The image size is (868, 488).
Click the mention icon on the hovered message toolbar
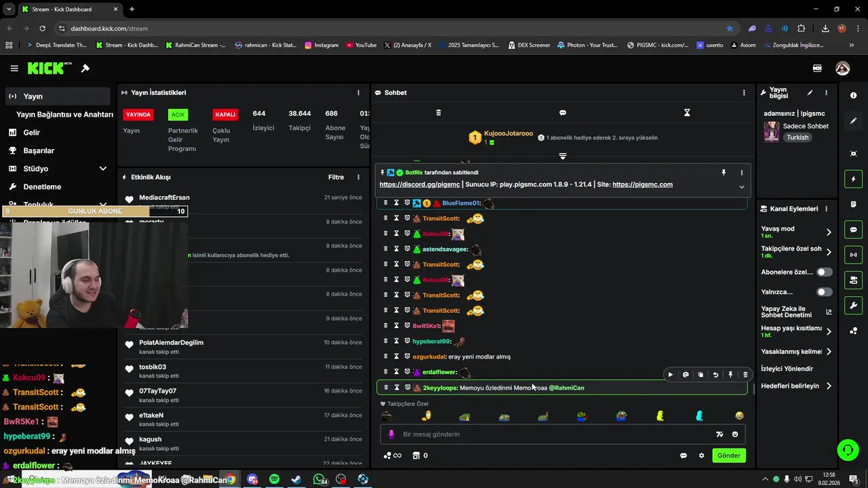(686, 375)
